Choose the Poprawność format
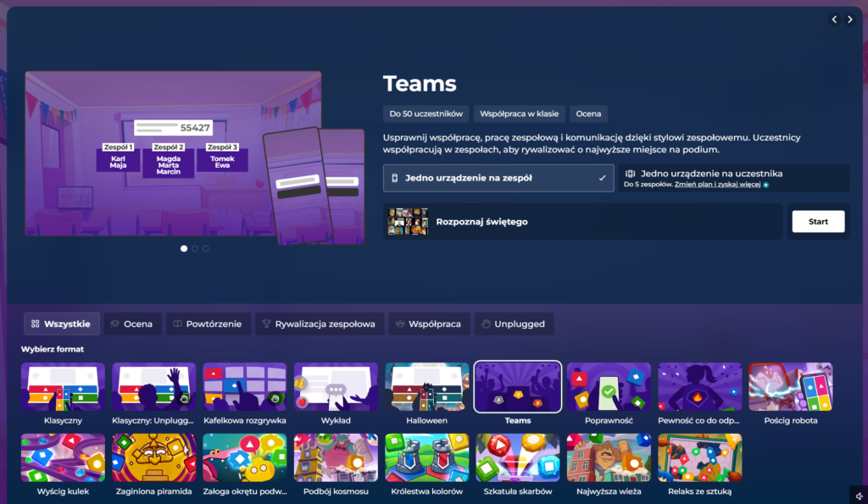868x504 pixels. pyautogui.click(x=609, y=387)
